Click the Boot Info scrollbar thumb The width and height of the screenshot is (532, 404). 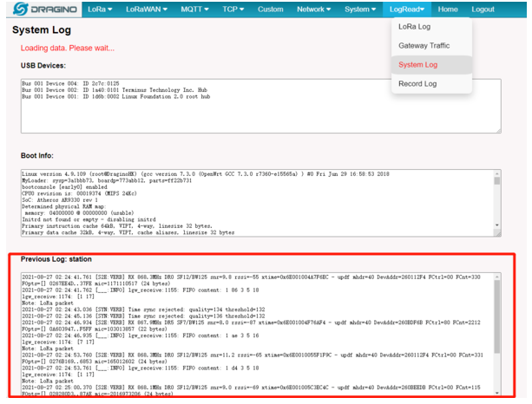click(x=497, y=180)
